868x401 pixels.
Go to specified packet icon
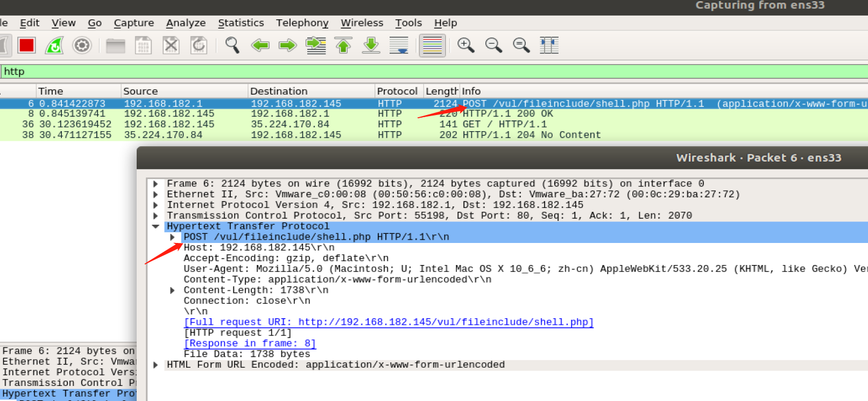[316, 45]
